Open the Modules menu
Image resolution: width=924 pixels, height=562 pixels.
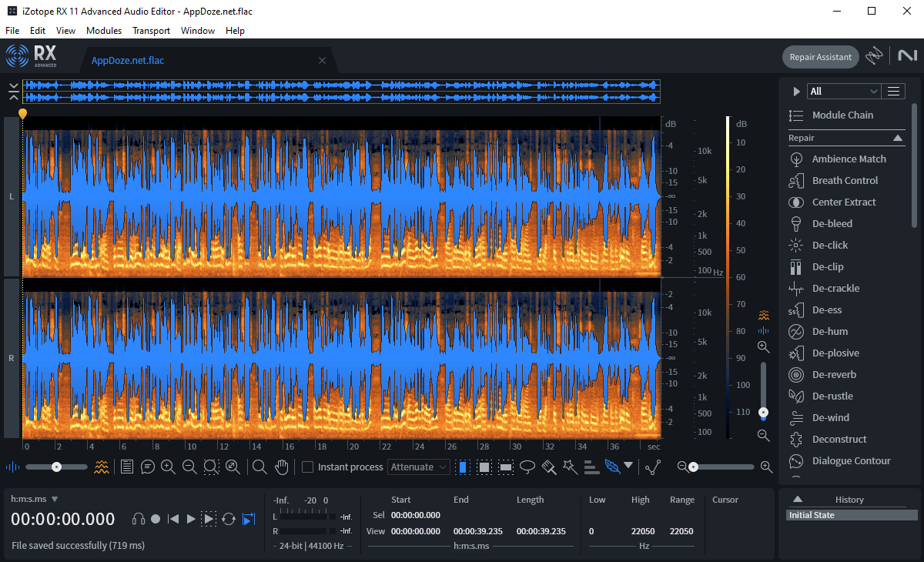tap(104, 31)
